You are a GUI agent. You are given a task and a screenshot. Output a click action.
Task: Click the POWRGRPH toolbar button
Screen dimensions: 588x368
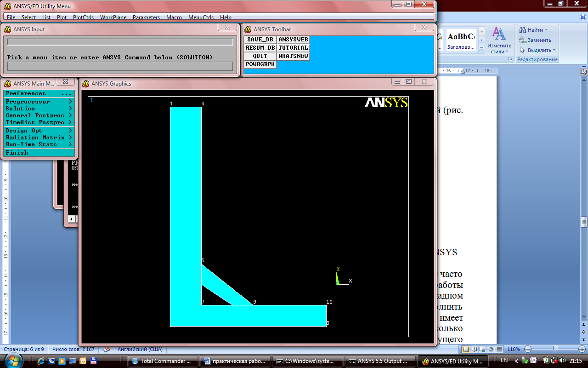coord(260,64)
